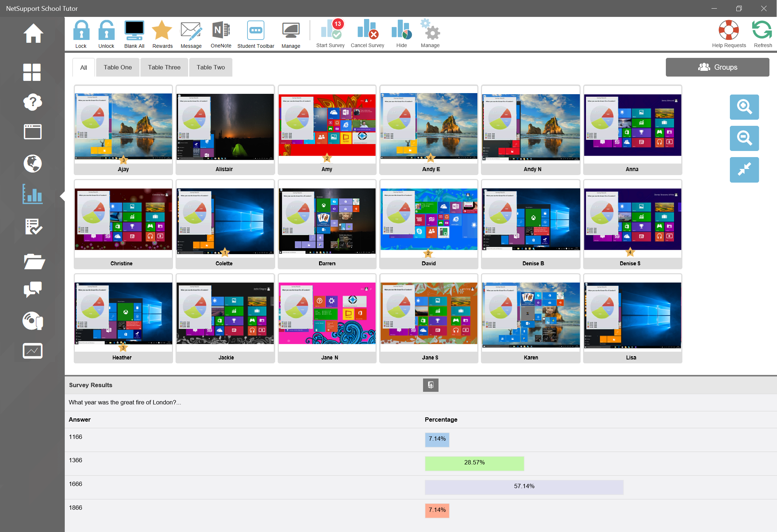Image resolution: width=777 pixels, height=532 pixels.
Task: Select Darren's screen thumbnail
Action: tap(327, 221)
